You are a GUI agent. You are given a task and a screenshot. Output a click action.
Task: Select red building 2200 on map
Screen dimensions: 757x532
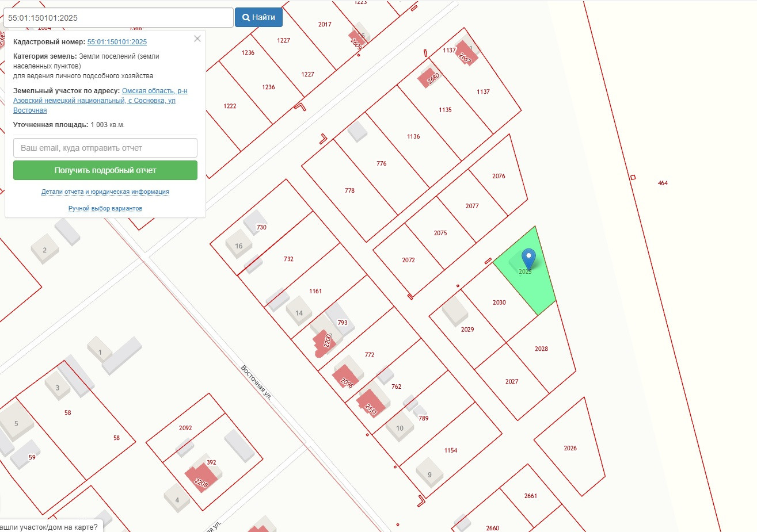tap(325, 341)
